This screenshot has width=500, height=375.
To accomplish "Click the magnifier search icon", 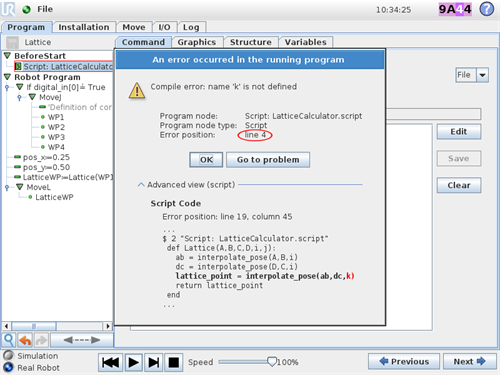I will pyautogui.click(x=9, y=340).
